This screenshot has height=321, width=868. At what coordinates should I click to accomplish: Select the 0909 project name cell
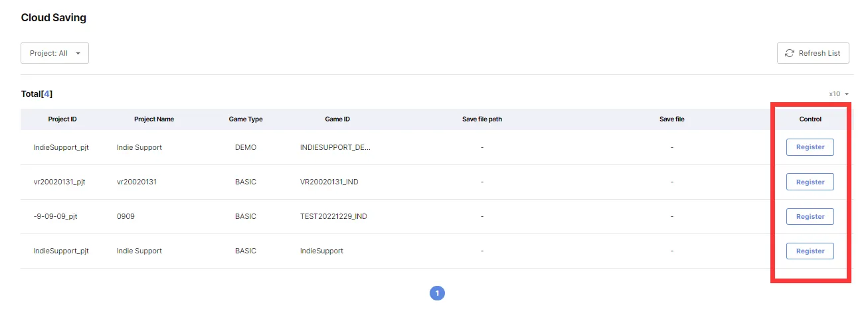click(126, 216)
